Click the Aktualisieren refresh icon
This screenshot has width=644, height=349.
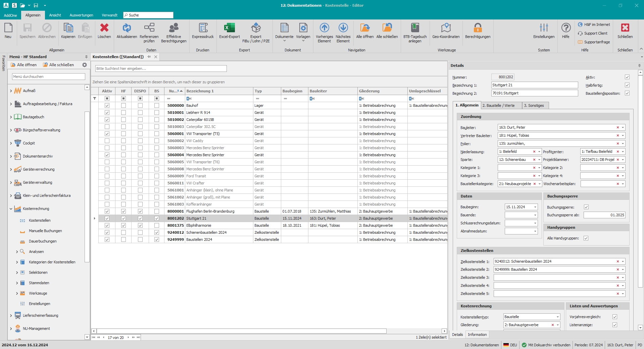click(127, 28)
